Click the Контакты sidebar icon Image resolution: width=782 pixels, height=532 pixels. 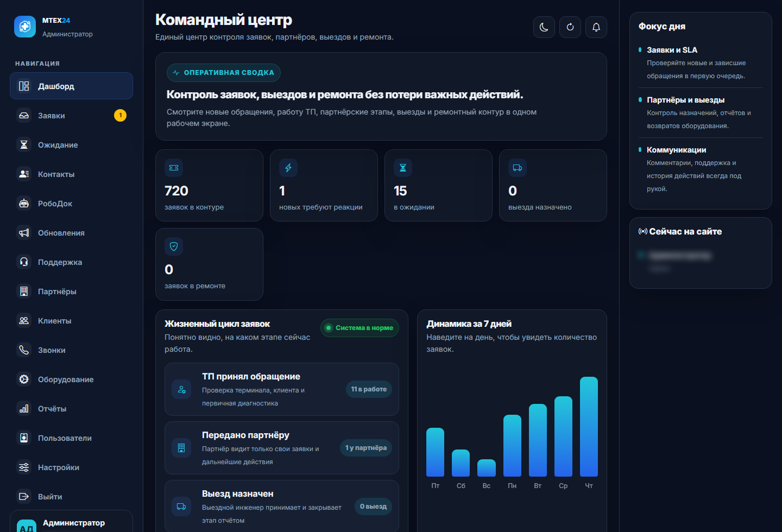click(x=24, y=174)
